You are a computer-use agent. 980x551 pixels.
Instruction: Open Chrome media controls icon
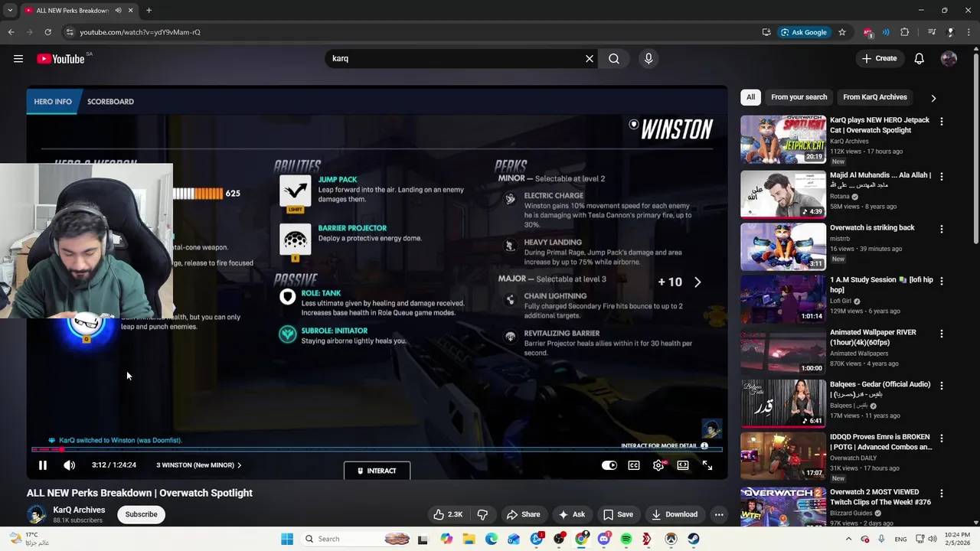[932, 32]
